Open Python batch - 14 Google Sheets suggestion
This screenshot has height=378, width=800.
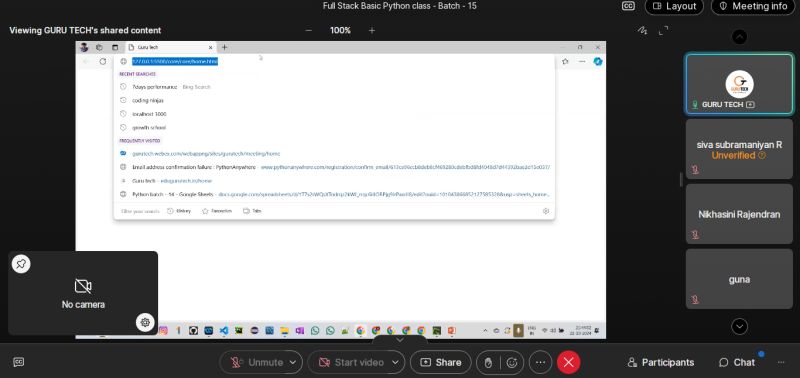334,194
